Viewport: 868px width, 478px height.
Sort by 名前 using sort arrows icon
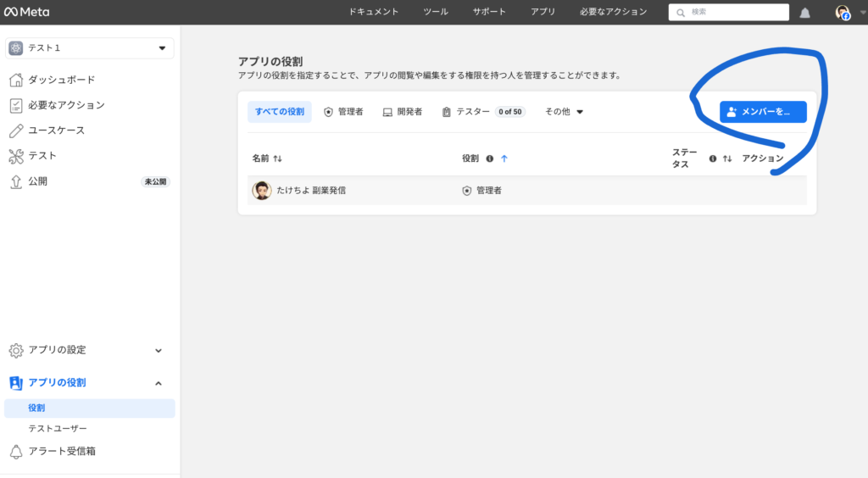coord(277,158)
